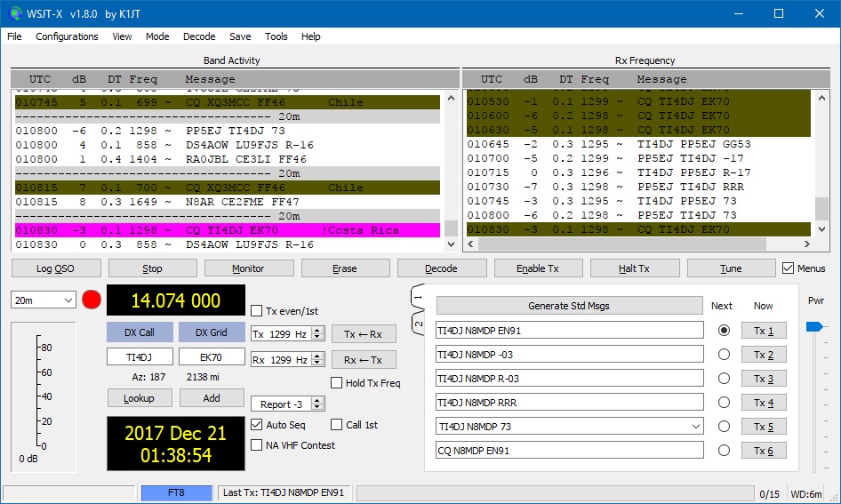Adjust the Pwr slider handle
The width and height of the screenshot is (841, 504).
pyautogui.click(x=814, y=326)
